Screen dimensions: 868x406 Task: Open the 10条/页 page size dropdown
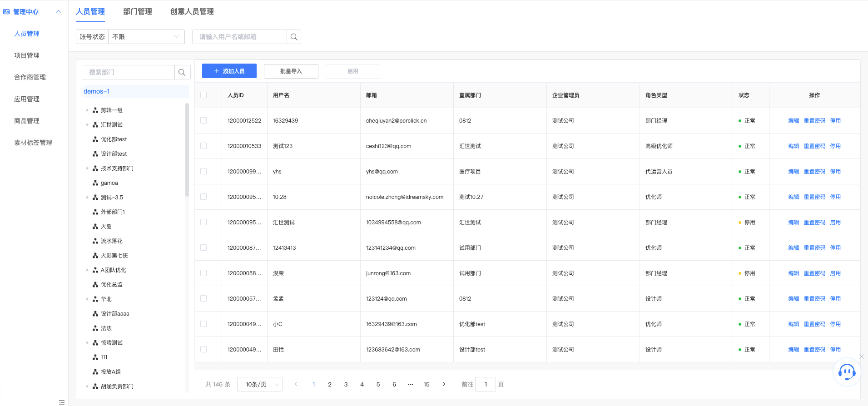point(260,384)
